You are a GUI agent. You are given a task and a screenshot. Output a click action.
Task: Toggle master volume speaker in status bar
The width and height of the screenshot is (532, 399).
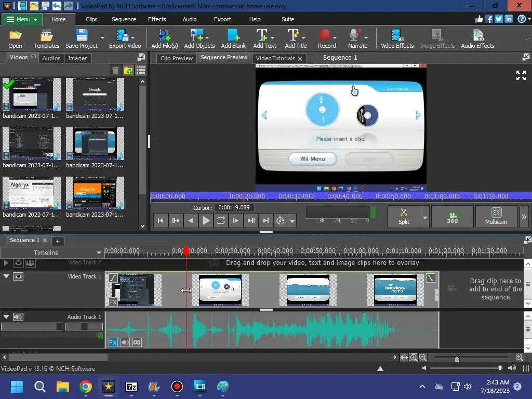pos(512,368)
